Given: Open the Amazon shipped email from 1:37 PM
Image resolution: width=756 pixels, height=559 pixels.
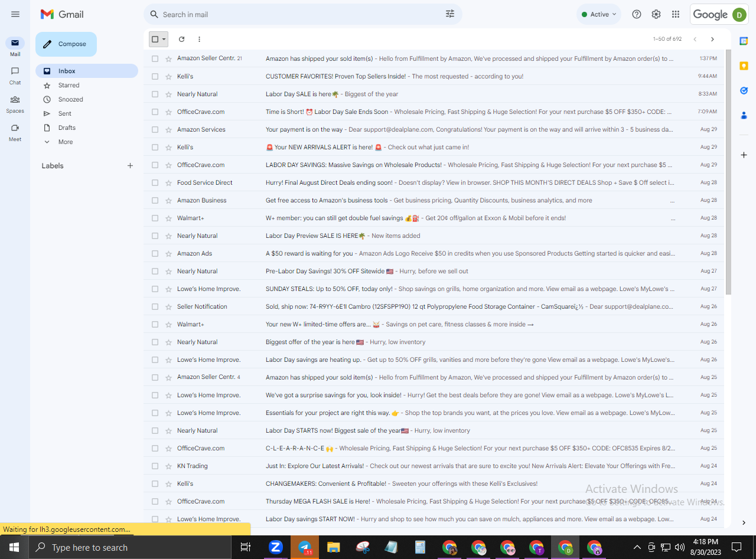Looking at the screenshot, I should pyautogui.click(x=434, y=58).
